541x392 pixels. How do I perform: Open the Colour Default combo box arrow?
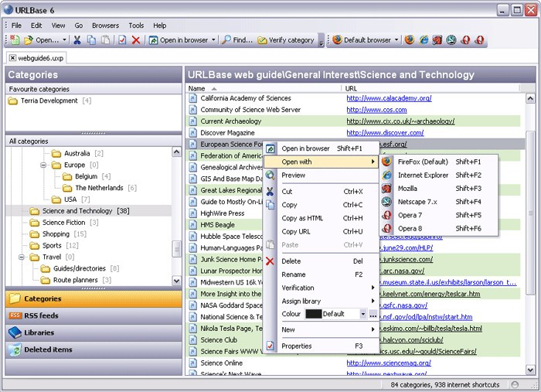[363, 314]
